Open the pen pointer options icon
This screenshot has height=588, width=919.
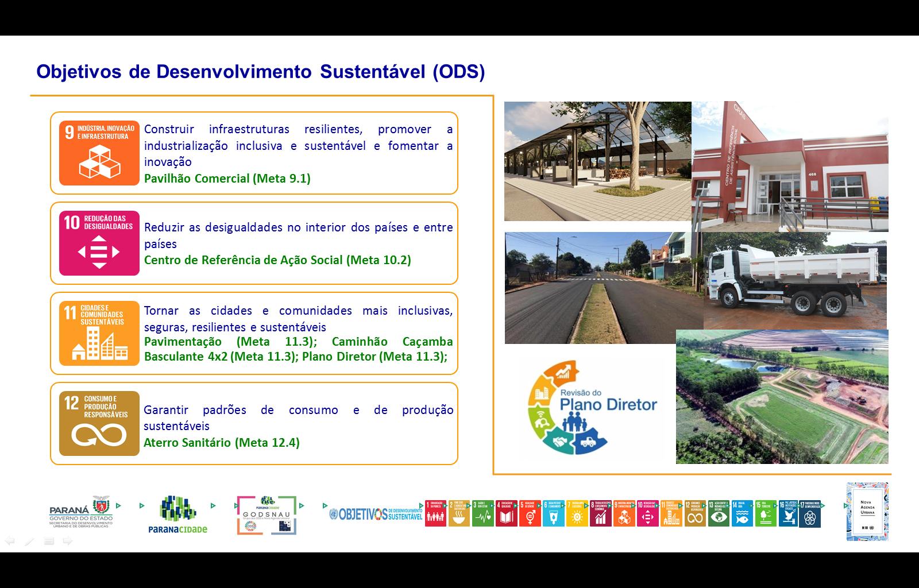coord(29,541)
